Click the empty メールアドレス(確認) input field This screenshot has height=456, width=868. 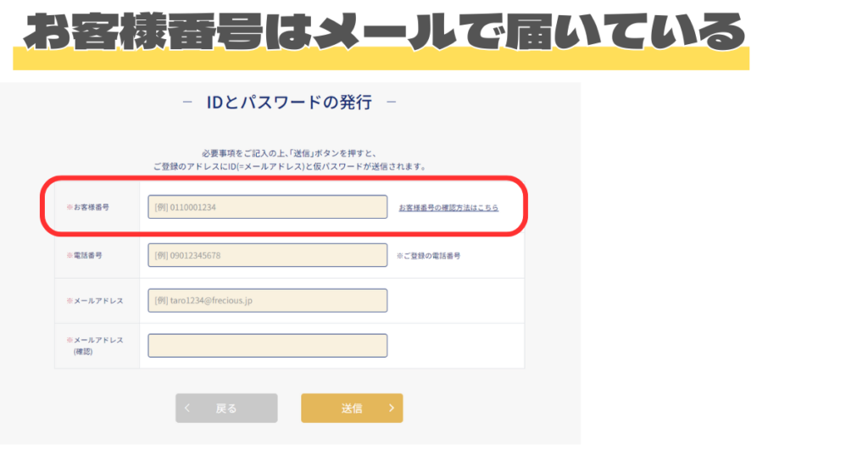pyautogui.click(x=267, y=345)
